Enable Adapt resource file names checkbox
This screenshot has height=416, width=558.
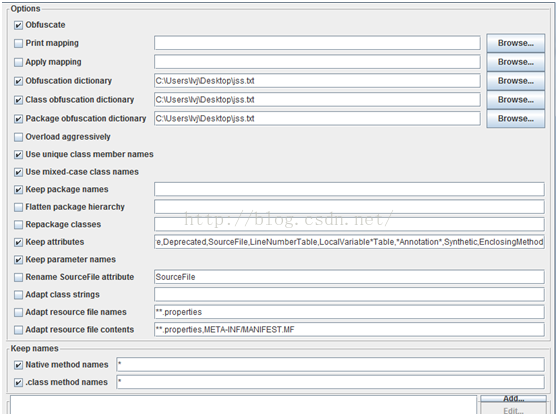(x=19, y=312)
